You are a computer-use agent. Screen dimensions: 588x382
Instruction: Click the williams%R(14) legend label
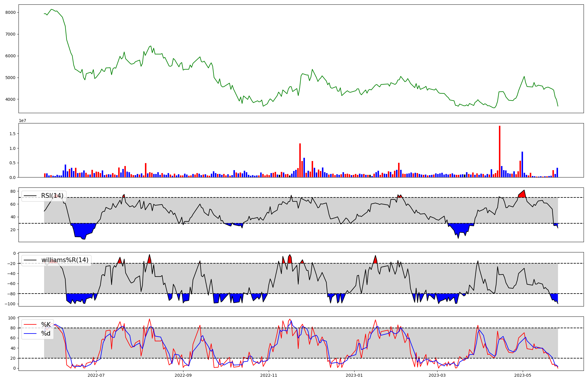tap(65, 260)
